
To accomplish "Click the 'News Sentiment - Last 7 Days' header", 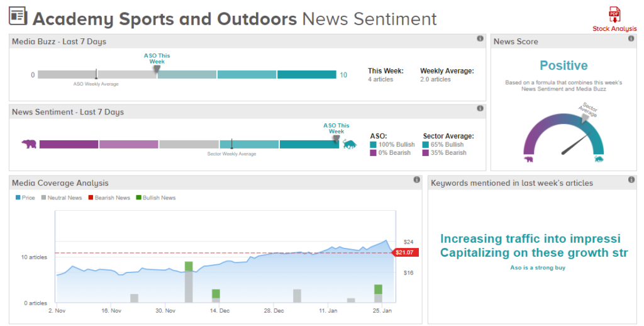I will [x=68, y=112].
